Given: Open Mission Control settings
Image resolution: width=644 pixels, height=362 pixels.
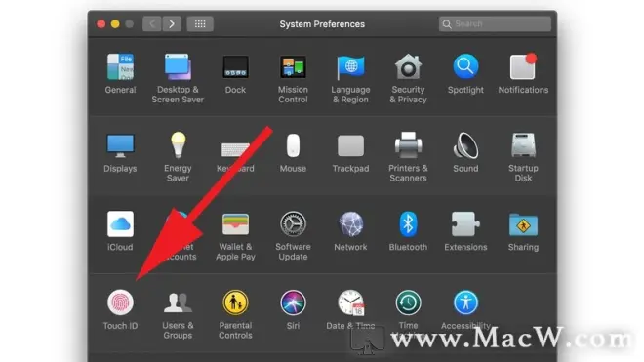Looking at the screenshot, I should [293, 66].
